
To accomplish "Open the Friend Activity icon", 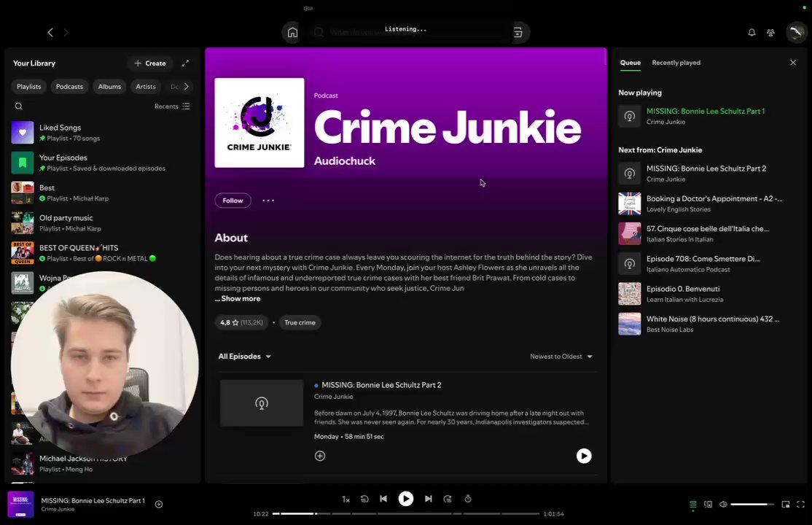I will click(x=770, y=32).
